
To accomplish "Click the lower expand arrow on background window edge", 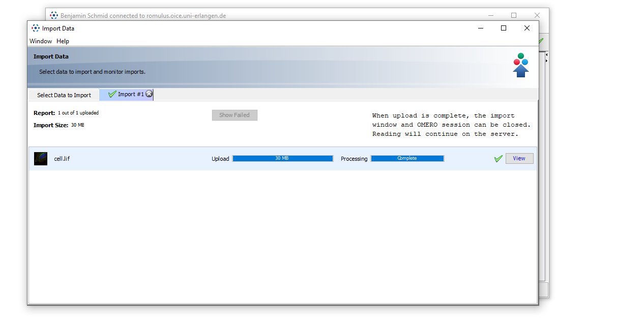I will [546, 61].
